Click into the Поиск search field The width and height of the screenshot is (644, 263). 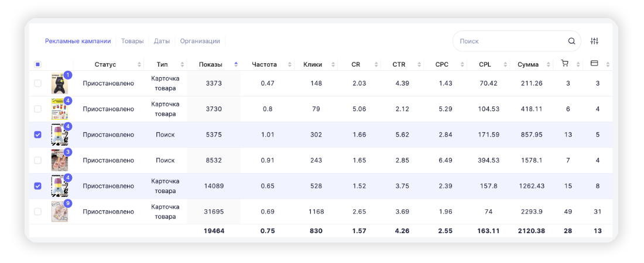tap(509, 41)
